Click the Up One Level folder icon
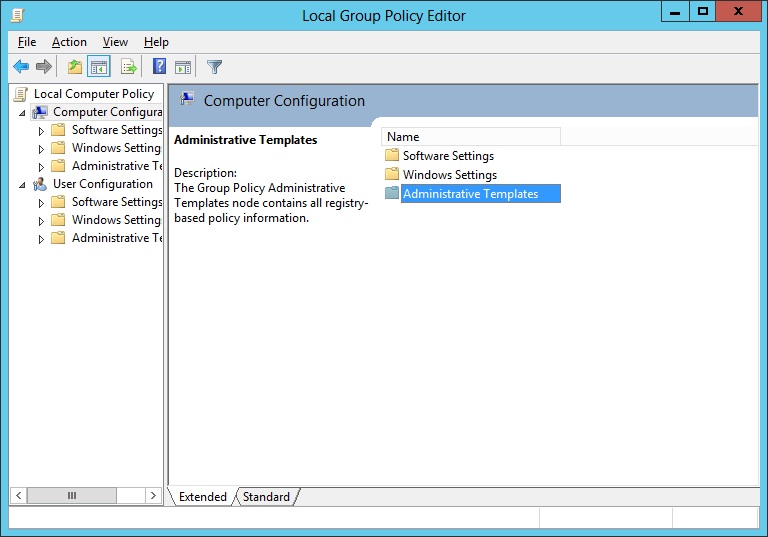Screen dimensions: 768x537 click(74, 66)
